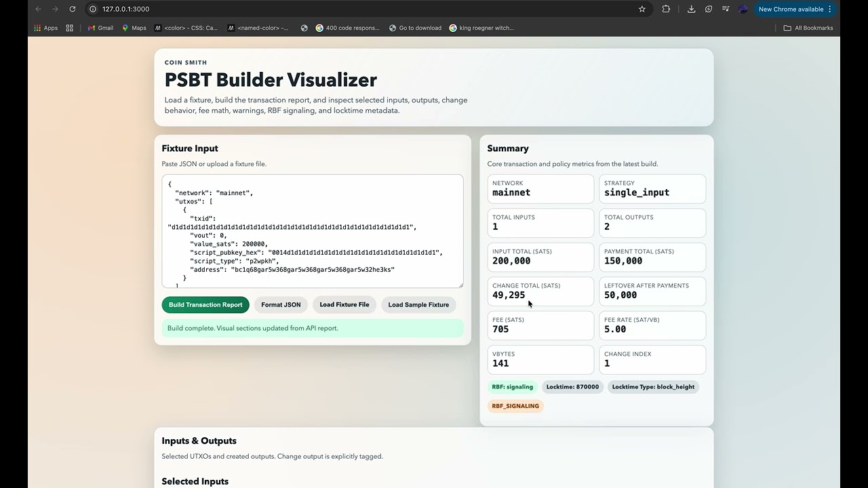This screenshot has width=868, height=488.
Task: Open the tab groups grid icon in bookmarks bar
Action: coord(70,28)
